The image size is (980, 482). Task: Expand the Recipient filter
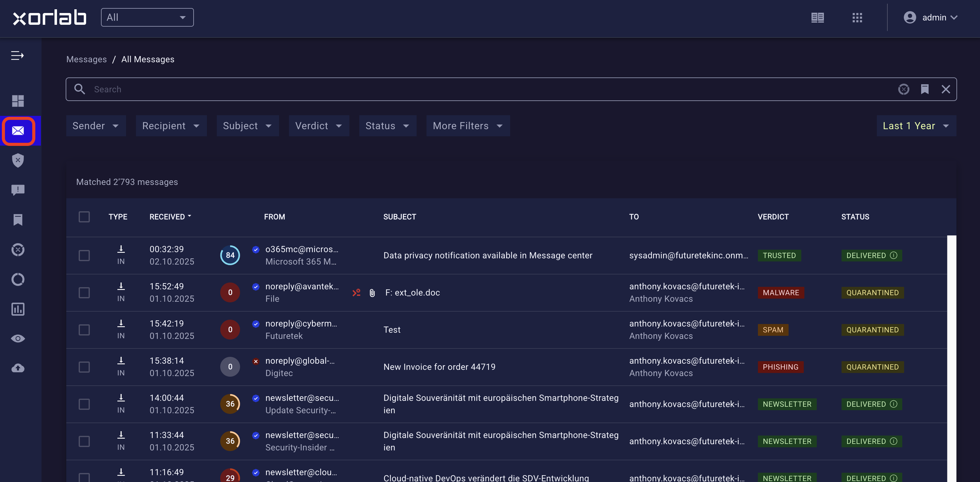coord(171,126)
